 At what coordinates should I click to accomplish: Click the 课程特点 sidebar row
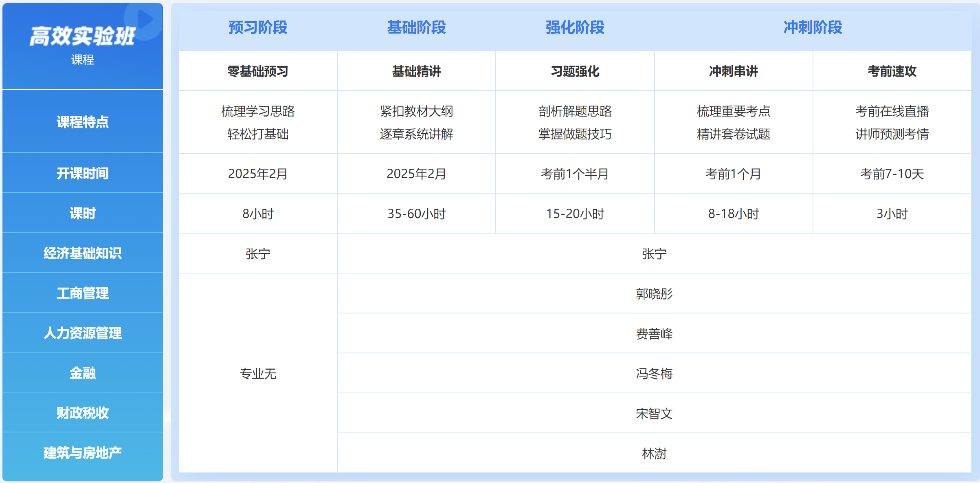[x=83, y=122]
